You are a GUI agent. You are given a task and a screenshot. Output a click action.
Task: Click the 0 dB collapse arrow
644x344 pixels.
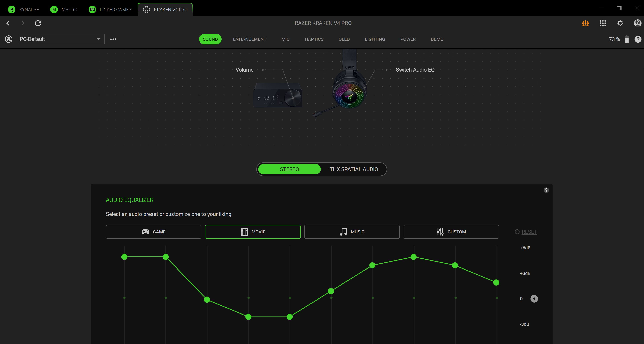click(534, 299)
